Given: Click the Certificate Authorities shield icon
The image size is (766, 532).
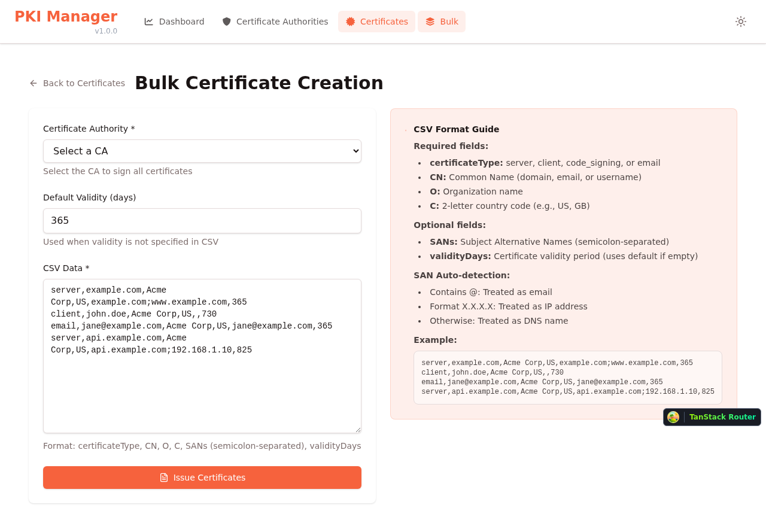Looking at the screenshot, I should tap(227, 22).
